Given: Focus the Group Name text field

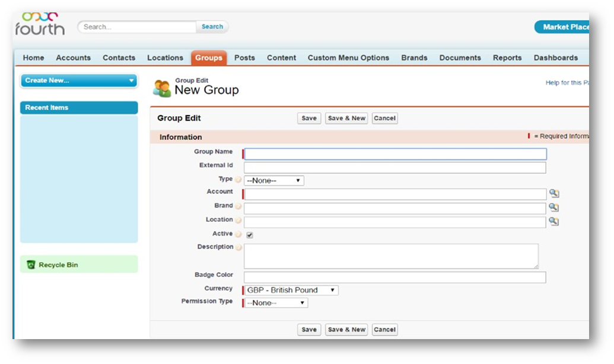Looking at the screenshot, I should pos(395,154).
